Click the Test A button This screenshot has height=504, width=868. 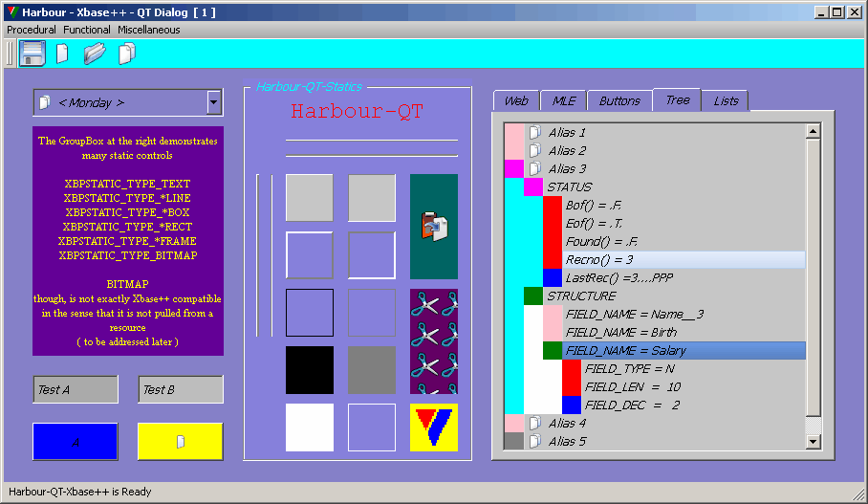coord(76,389)
